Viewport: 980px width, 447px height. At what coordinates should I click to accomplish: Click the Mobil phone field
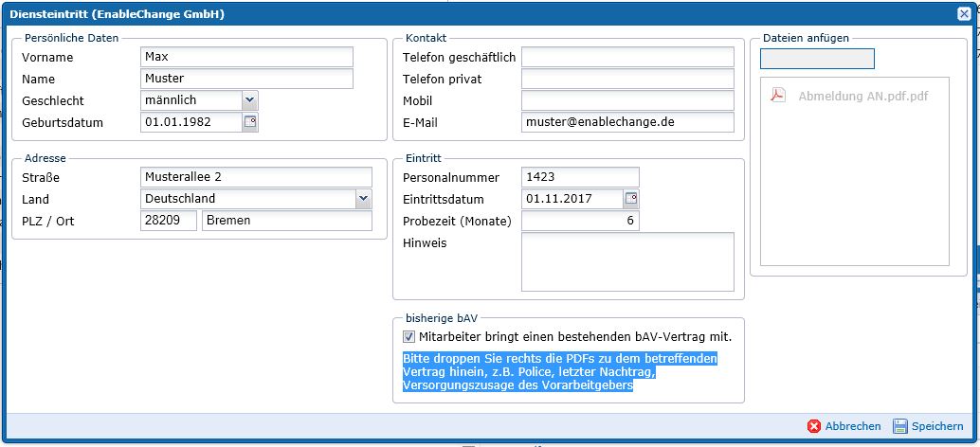627,100
